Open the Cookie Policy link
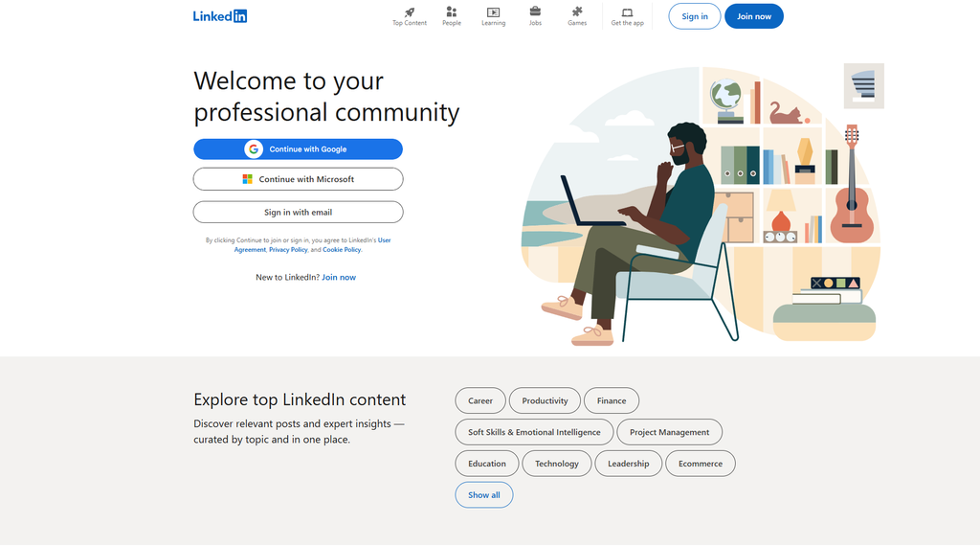The width and height of the screenshot is (980, 546). point(342,250)
